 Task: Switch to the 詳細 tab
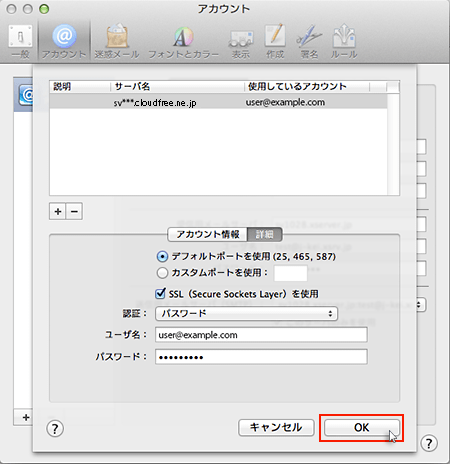[x=265, y=234]
